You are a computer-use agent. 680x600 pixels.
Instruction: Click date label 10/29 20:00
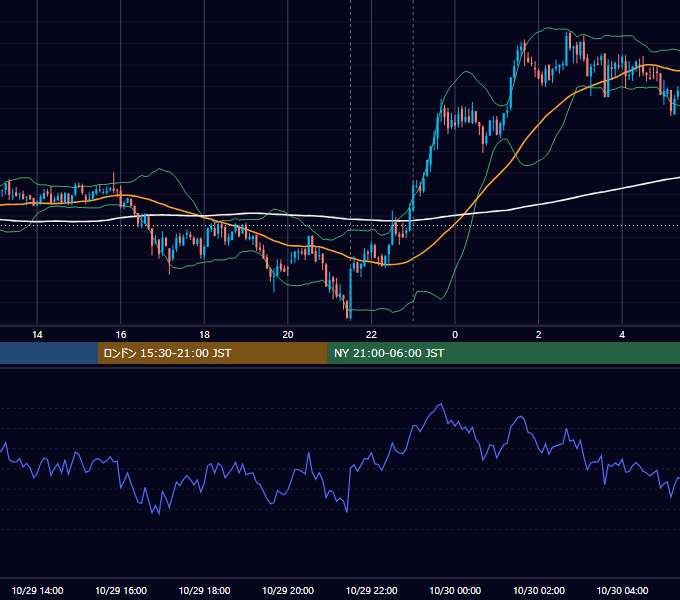pos(288,590)
